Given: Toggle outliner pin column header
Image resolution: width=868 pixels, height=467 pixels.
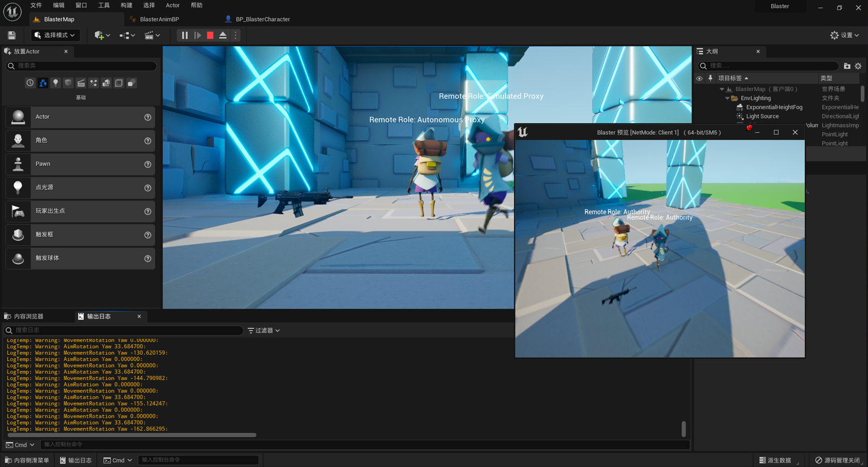Looking at the screenshot, I should [x=710, y=78].
